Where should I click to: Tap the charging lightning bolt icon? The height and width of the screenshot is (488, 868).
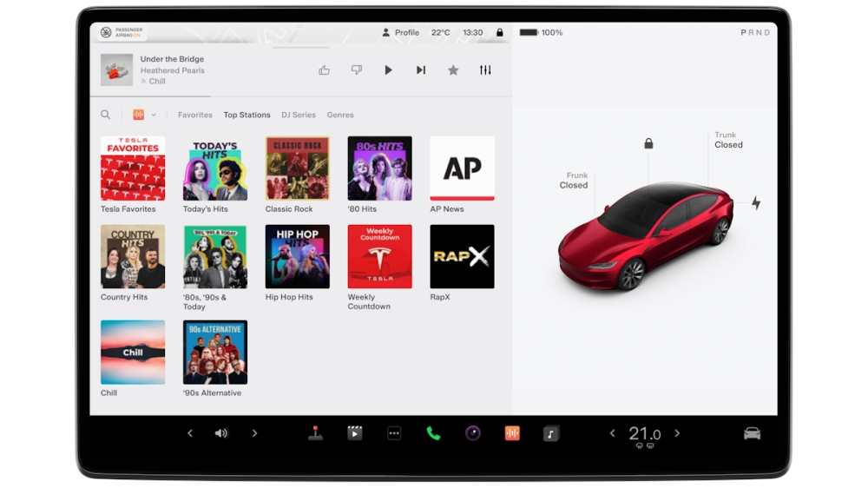[756, 203]
